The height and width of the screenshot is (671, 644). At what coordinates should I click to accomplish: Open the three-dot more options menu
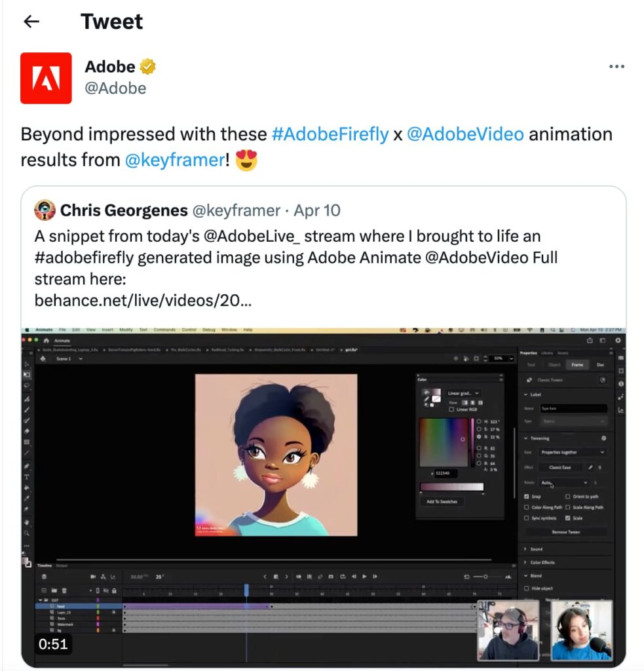point(616,67)
